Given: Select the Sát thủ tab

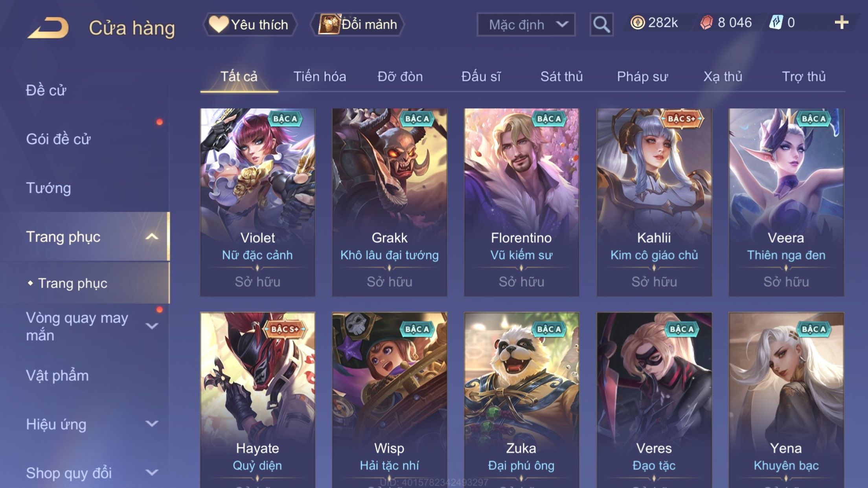Looking at the screenshot, I should tap(561, 77).
